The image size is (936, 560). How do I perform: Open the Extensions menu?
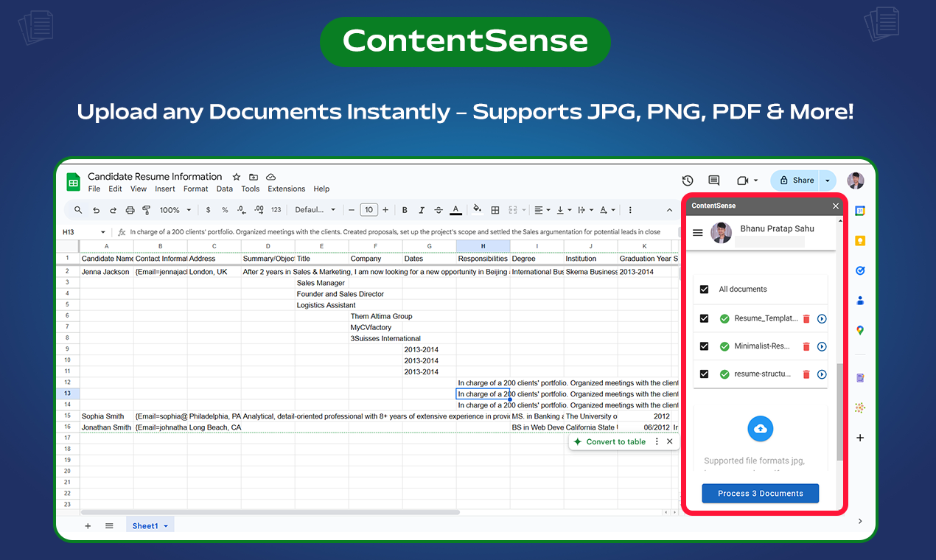(287, 189)
